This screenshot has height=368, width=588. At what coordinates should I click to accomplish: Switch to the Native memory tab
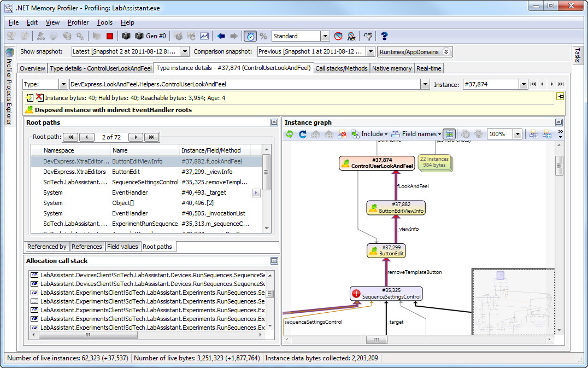(392, 68)
